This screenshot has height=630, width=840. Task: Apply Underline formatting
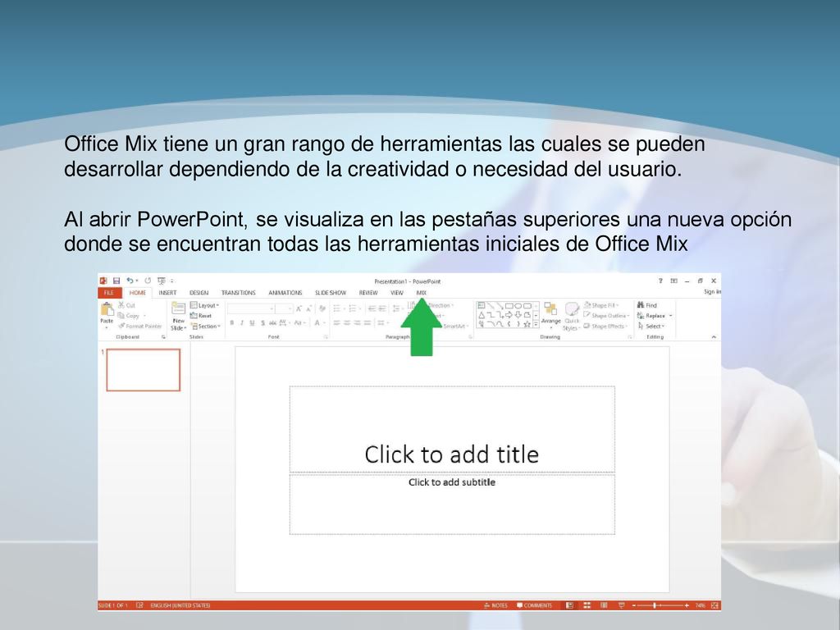253,322
